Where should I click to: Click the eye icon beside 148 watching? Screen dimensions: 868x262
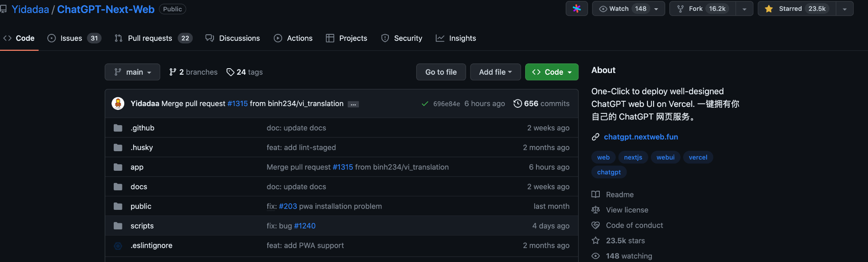(595, 256)
